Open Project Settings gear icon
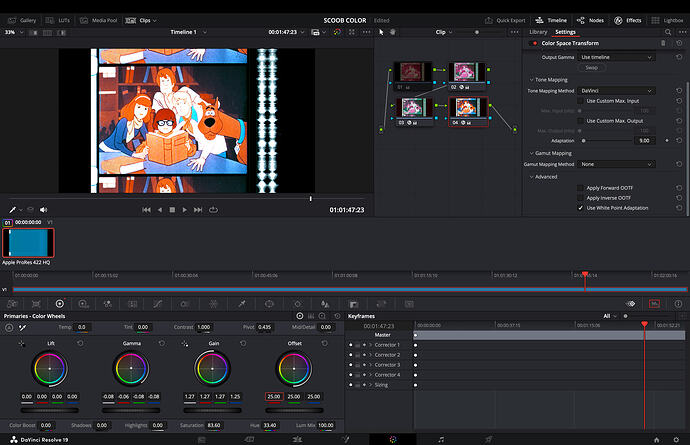690x445 pixels. pos(675,438)
